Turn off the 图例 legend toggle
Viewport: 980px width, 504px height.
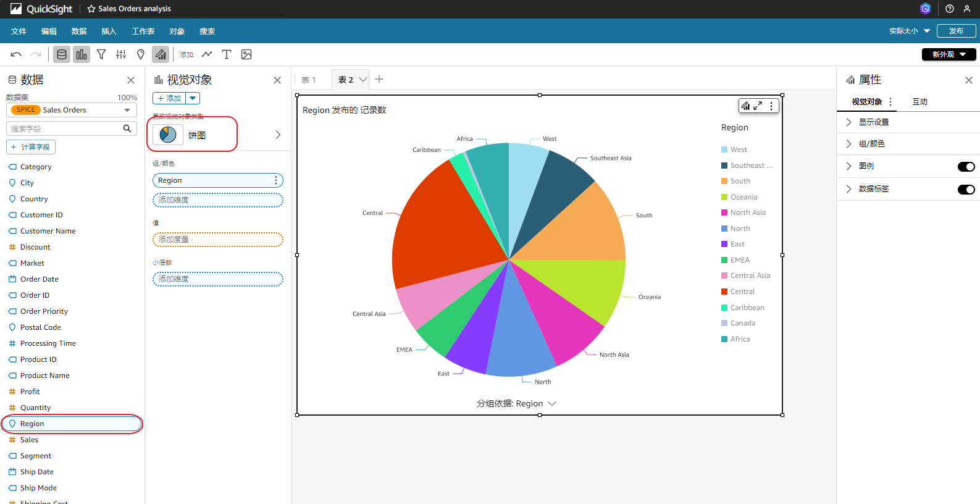point(966,166)
